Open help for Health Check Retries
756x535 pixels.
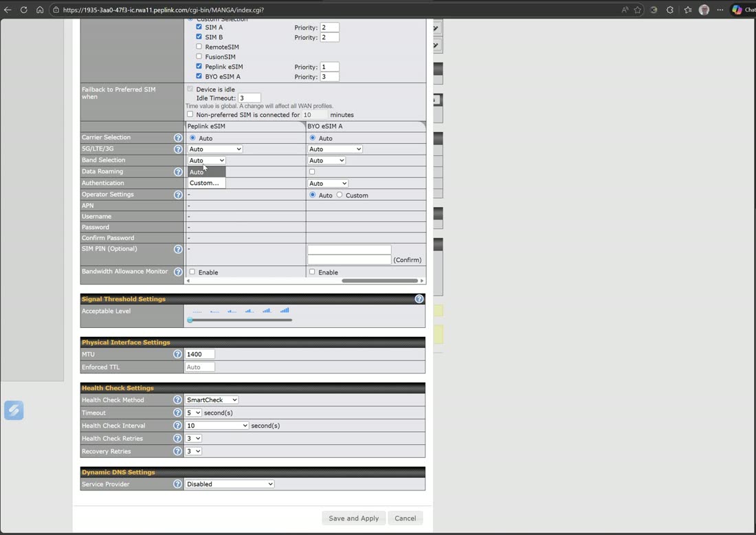(177, 438)
